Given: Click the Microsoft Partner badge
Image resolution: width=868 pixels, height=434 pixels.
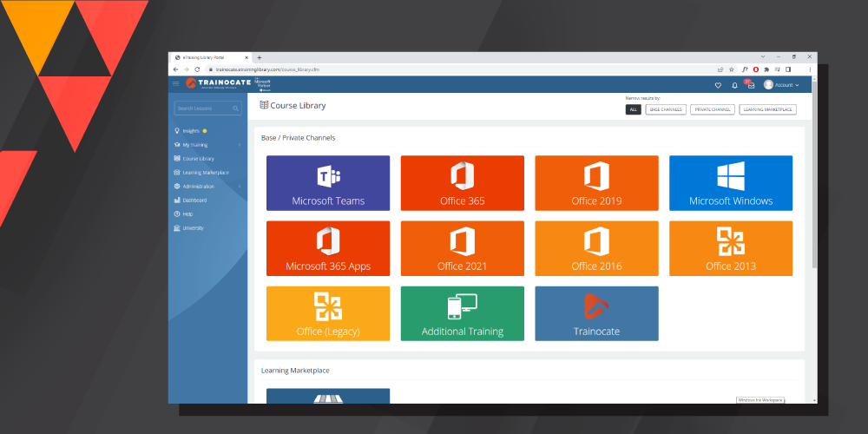Looking at the screenshot, I should pyautogui.click(x=262, y=84).
